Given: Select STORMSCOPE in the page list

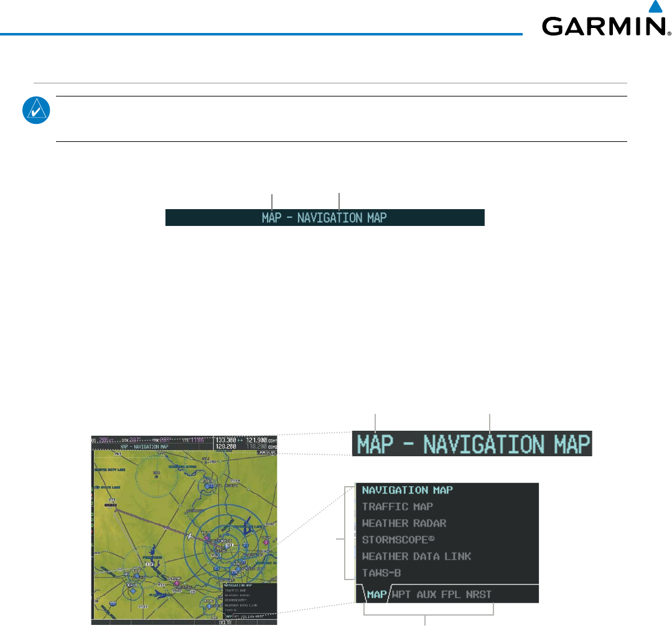Looking at the screenshot, I should click(398, 540).
